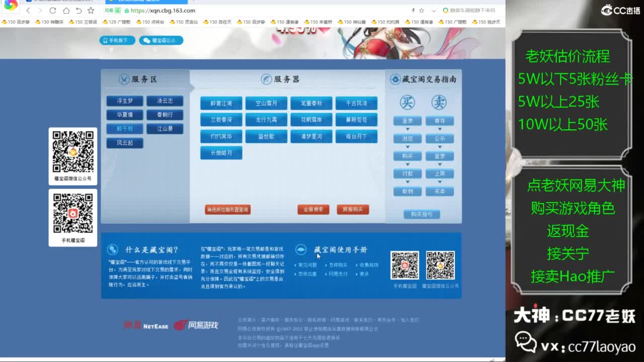Image resolution: width=644 pixels, height=362 pixels.
Task: Open the 150 独步天 bookmark
Action: coord(486,22)
